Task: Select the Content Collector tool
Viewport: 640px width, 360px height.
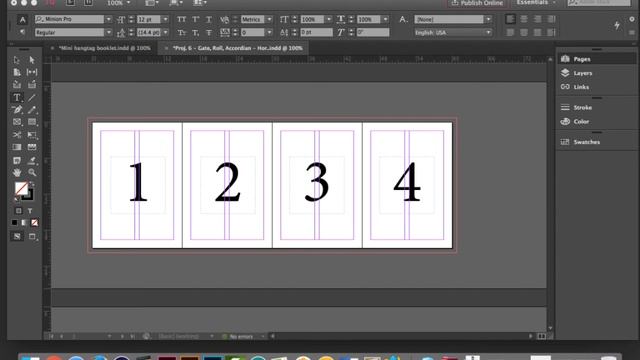Action: 17,84
